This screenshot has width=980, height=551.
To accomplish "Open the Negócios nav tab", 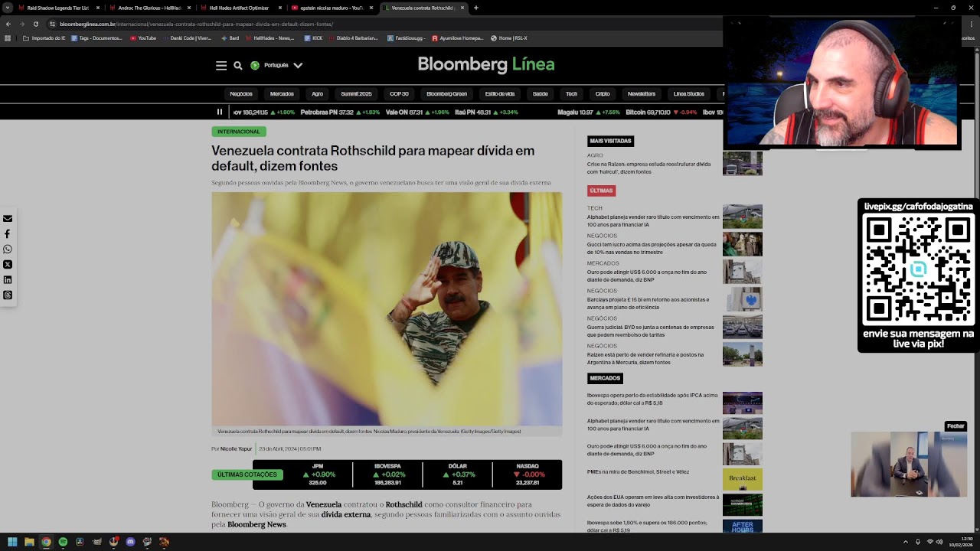I will pos(241,94).
